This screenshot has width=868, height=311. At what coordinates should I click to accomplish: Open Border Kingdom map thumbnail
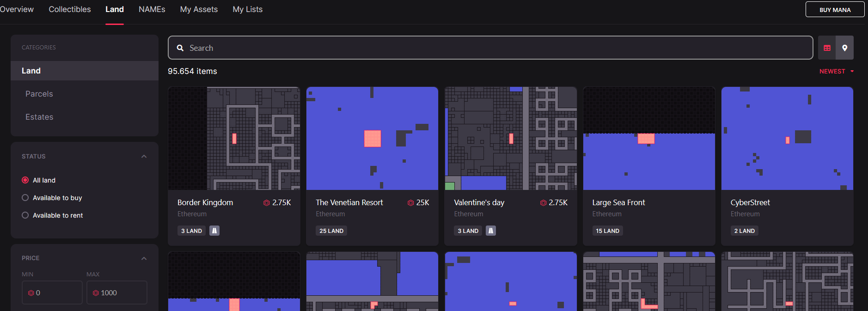point(234,138)
